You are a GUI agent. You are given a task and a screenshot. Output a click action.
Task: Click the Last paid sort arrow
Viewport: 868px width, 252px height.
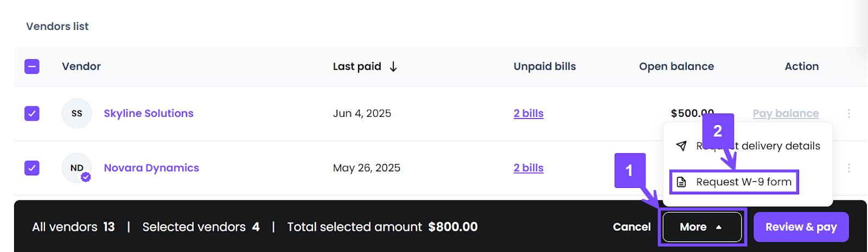393,66
